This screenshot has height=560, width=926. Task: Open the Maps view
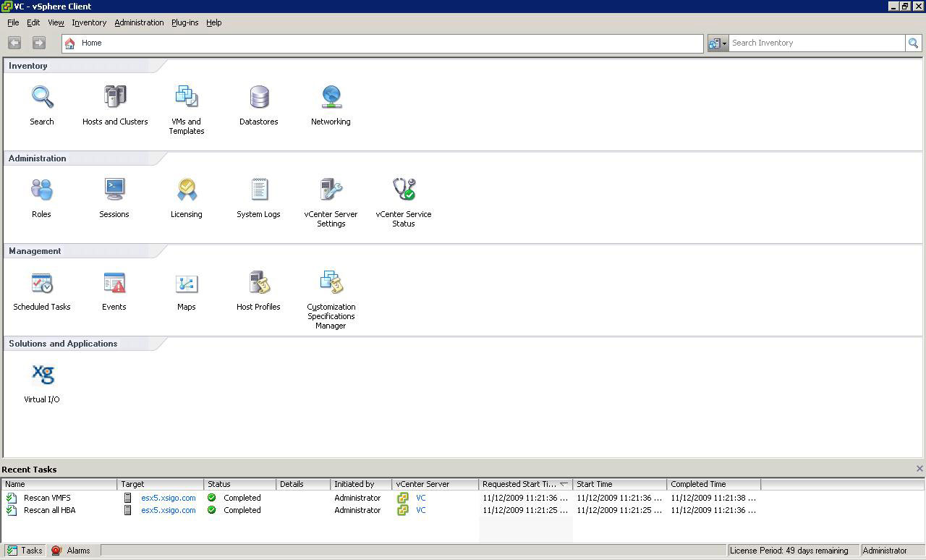(x=187, y=291)
